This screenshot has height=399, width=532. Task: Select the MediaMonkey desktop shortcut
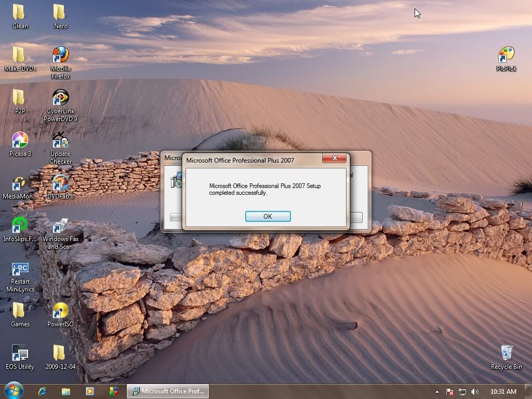tap(19, 188)
